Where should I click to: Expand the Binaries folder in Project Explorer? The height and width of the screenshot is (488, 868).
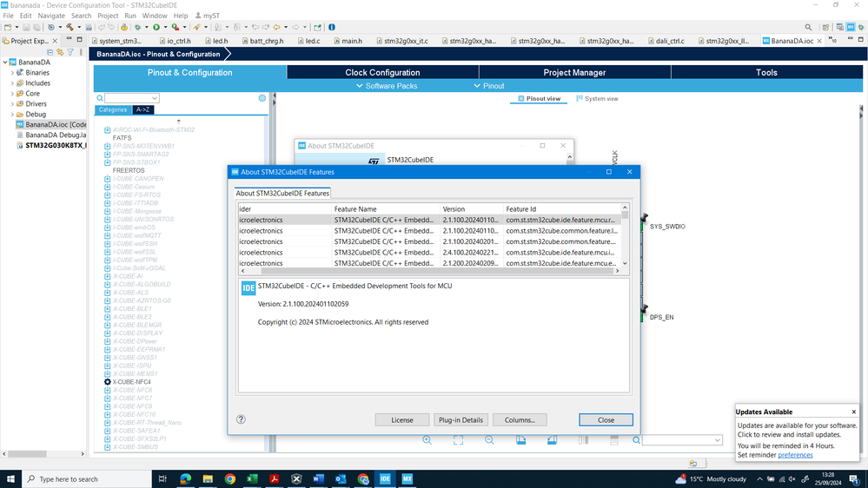coord(12,73)
